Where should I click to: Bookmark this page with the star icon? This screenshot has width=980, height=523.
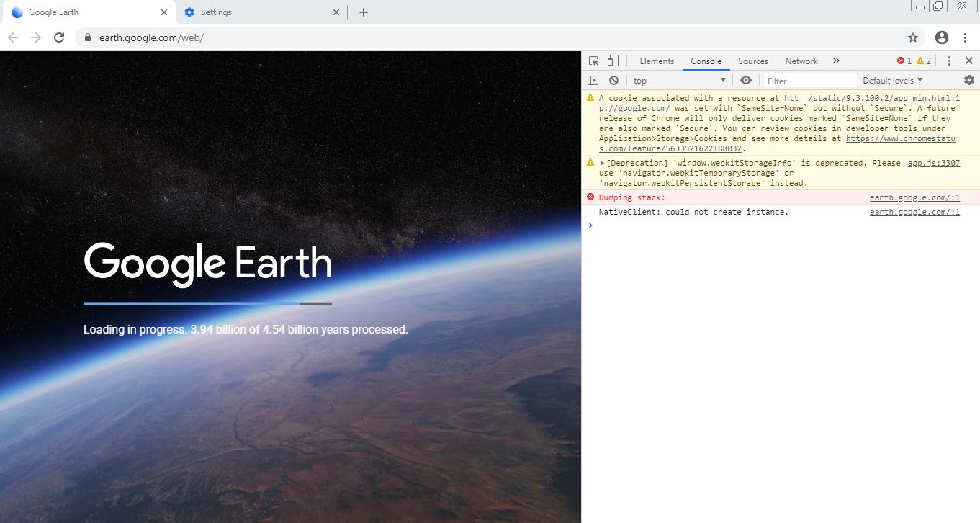coord(913,37)
